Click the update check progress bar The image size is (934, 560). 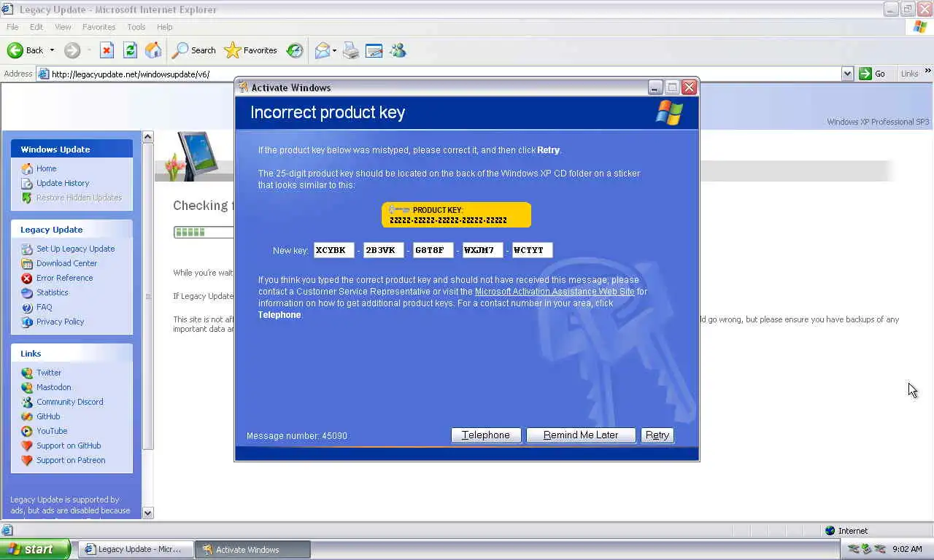pyautogui.click(x=203, y=232)
